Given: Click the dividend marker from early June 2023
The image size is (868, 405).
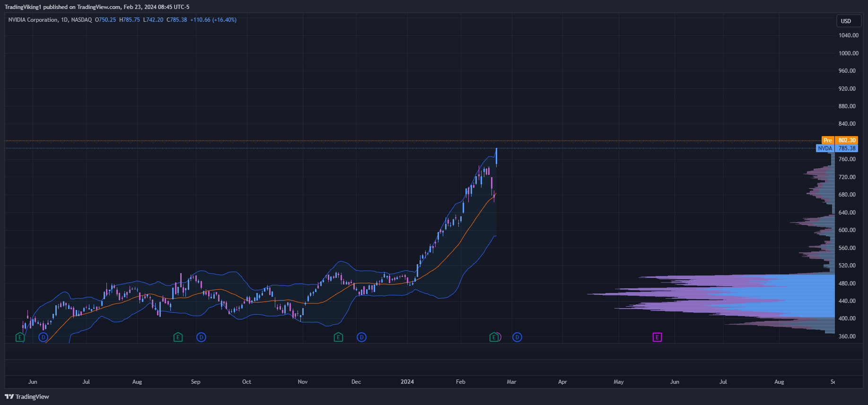Looking at the screenshot, I should point(43,337).
